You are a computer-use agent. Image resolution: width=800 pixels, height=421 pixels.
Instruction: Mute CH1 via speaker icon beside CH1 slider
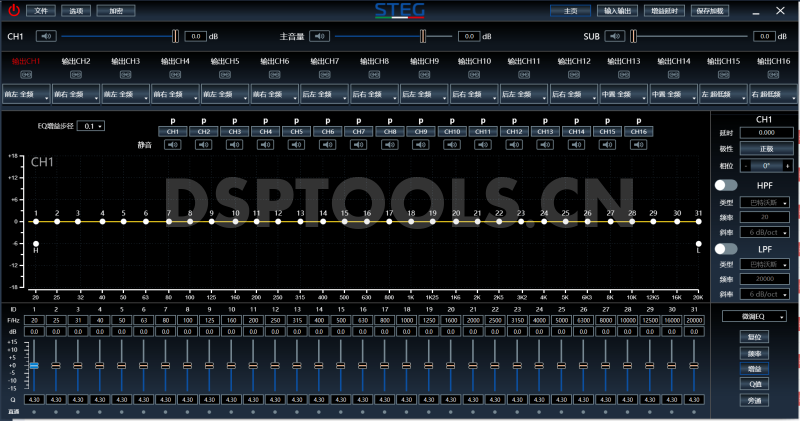(46, 36)
